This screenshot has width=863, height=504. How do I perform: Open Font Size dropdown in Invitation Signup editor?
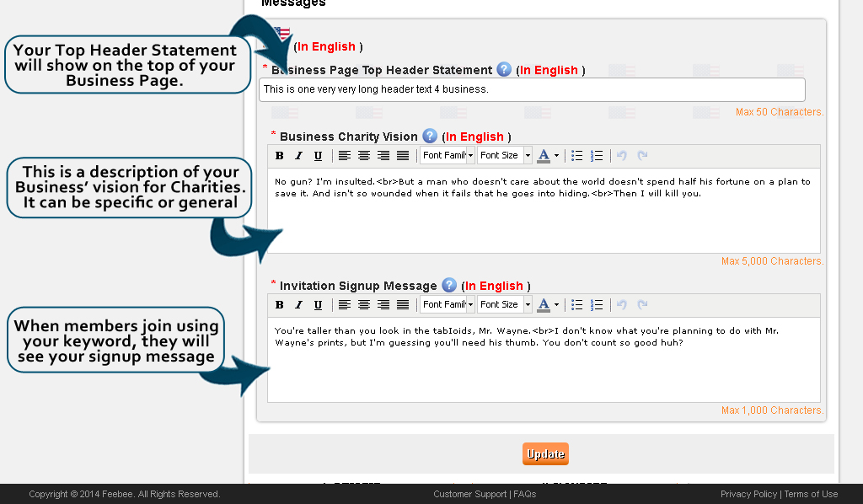(x=505, y=305)
